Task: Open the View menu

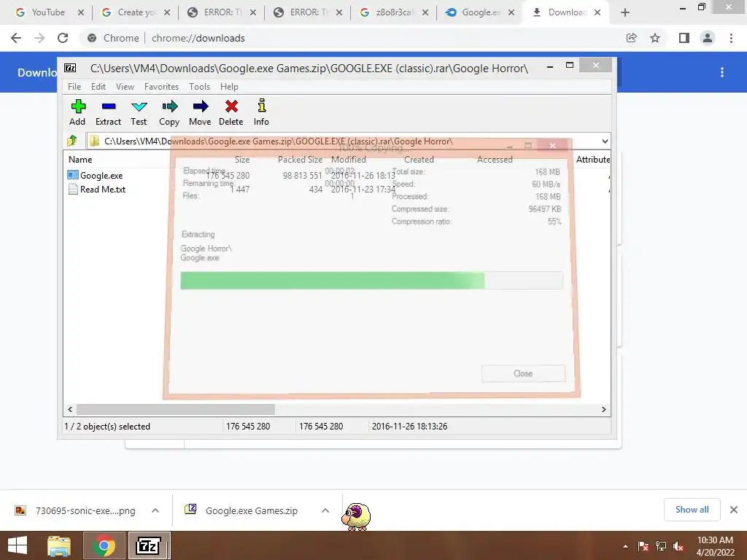Action: pyautogui.click(x=125, y=87)
